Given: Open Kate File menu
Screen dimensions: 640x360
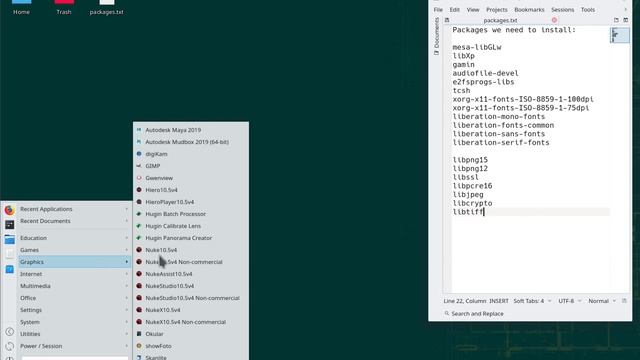Looking at the screenshot, I should 438,9.
